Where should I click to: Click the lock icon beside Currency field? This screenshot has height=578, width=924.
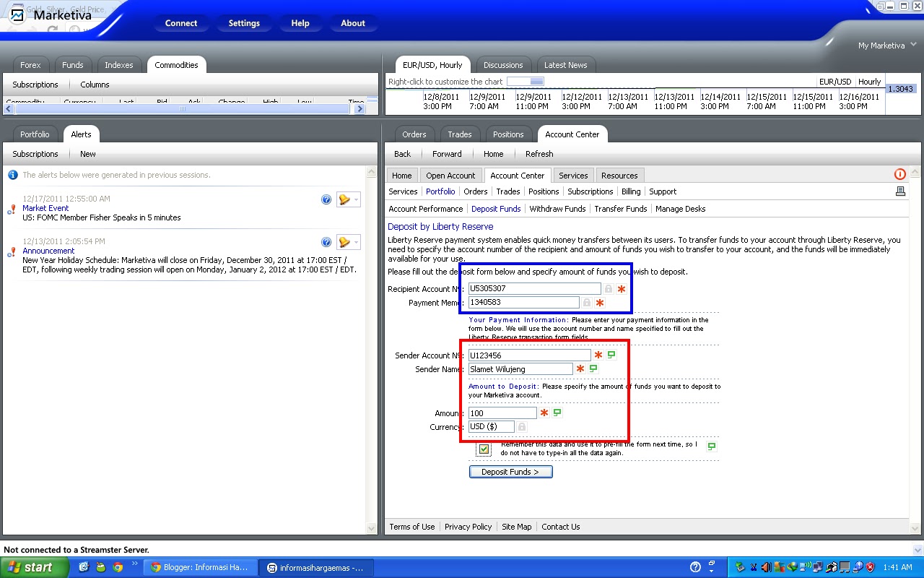pyautogui.click(x=522, y=427)
